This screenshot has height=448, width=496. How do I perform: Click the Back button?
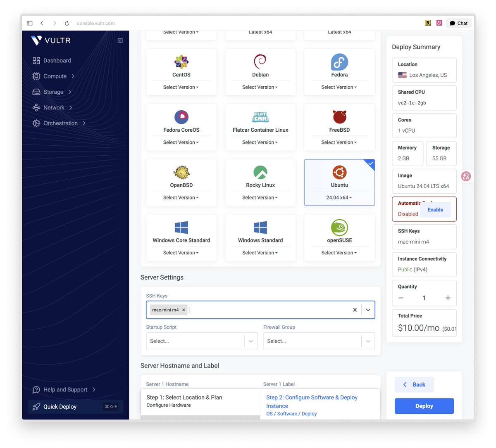click(x=414, y=385)
